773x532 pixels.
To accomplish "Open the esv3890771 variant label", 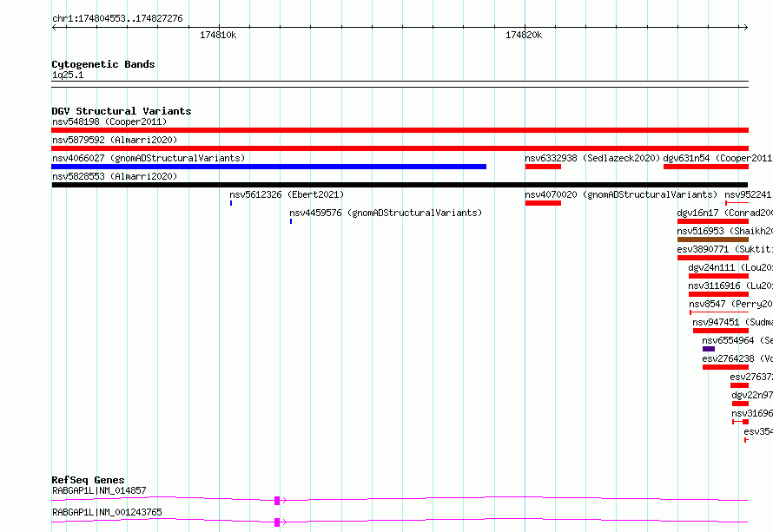I will click(x=724, y=249).
